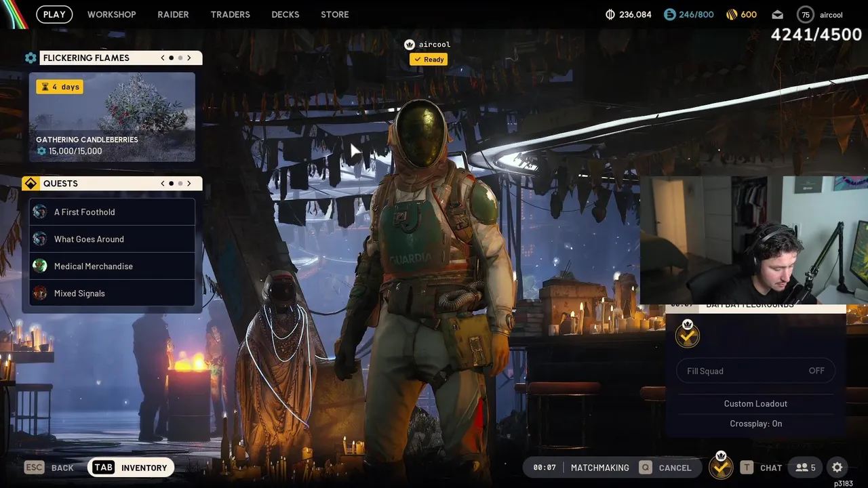Click the trader portrait icon for A First Foothold

40,212
